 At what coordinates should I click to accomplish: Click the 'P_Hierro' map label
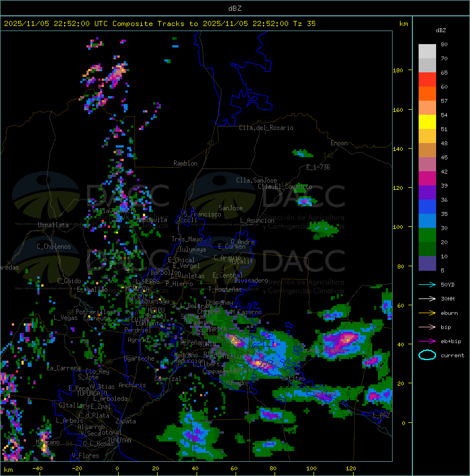[x=179, y=284]
